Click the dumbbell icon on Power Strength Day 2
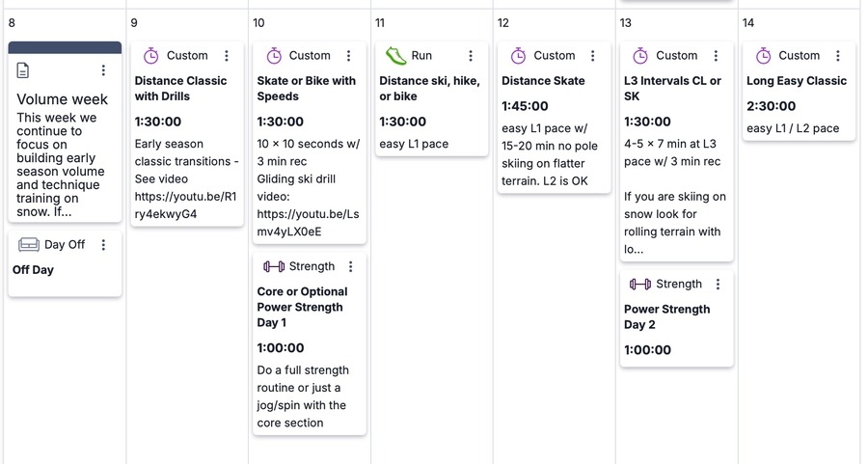The height and width of the screenshot is (464, 868). pos(639,285)
